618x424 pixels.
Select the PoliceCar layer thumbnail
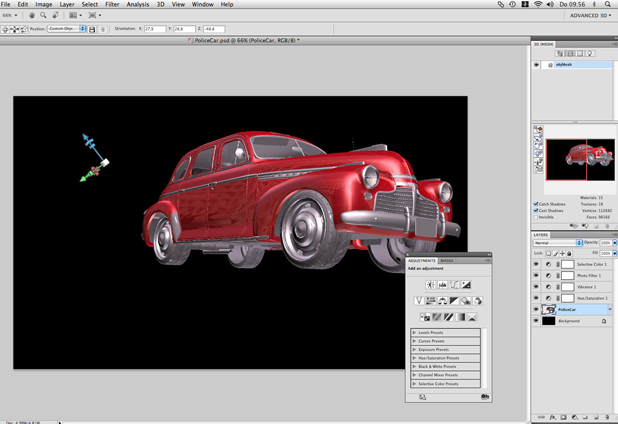(x=549, y=310)
